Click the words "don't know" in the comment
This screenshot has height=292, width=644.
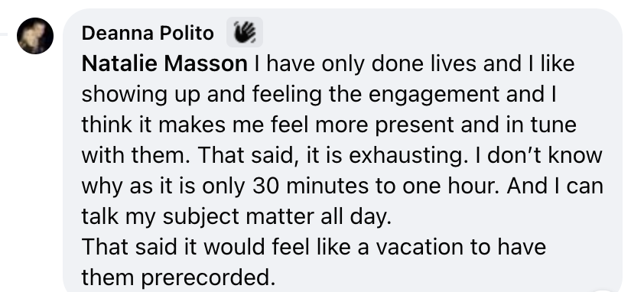(545, 156)
